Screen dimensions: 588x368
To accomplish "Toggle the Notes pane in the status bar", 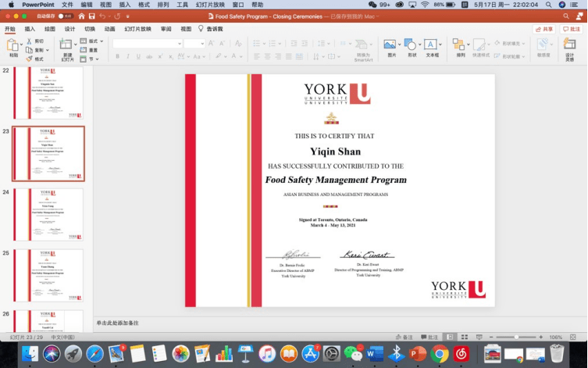I will [404, 338].
